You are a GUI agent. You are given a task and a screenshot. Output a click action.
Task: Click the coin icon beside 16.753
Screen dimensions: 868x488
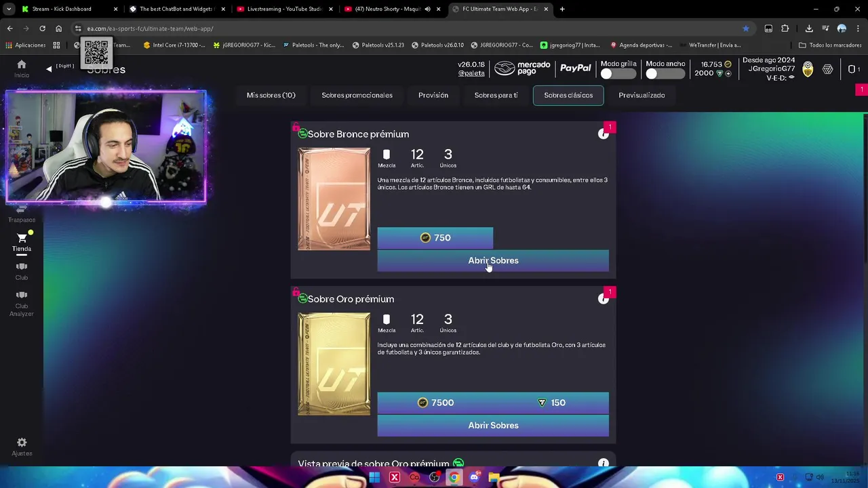[x=728, y=64]
